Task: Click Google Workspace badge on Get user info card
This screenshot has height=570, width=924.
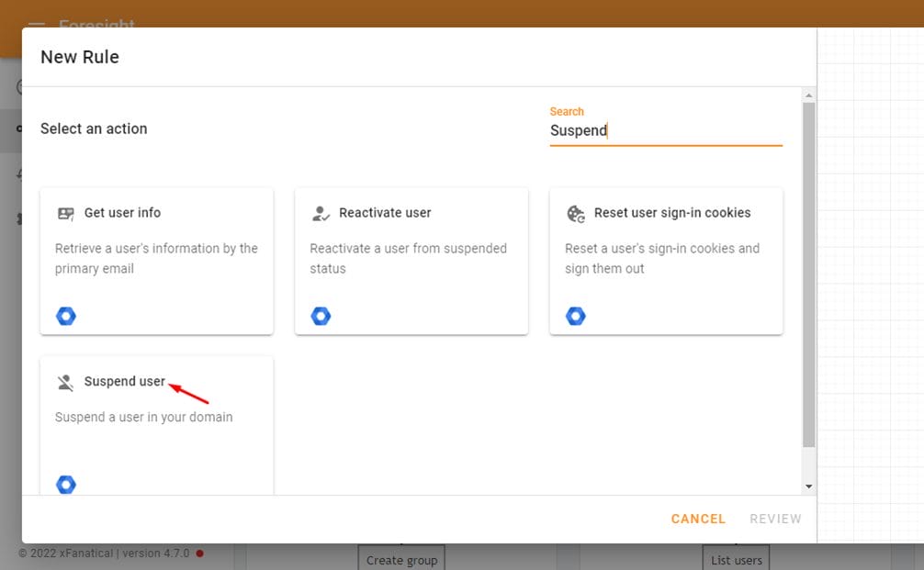Action: click(66, 317)
